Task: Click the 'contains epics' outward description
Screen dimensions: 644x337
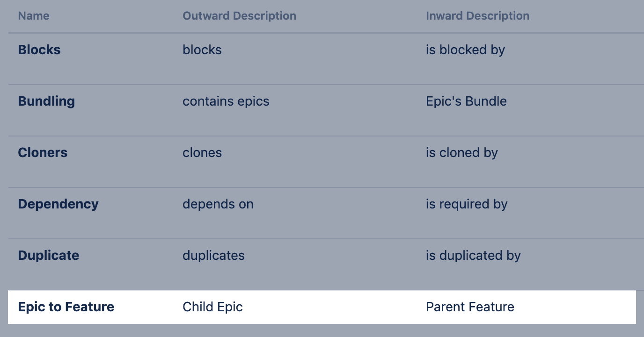Action: point(226,101)
